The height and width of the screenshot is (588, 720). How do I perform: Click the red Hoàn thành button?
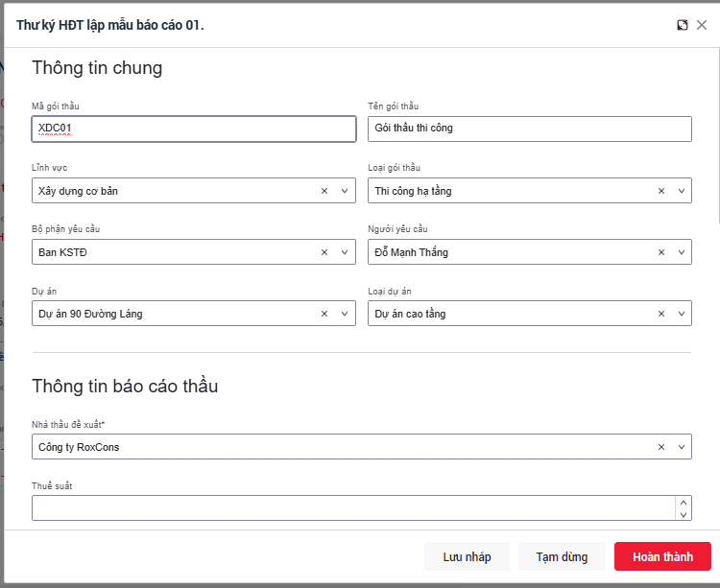662,557
